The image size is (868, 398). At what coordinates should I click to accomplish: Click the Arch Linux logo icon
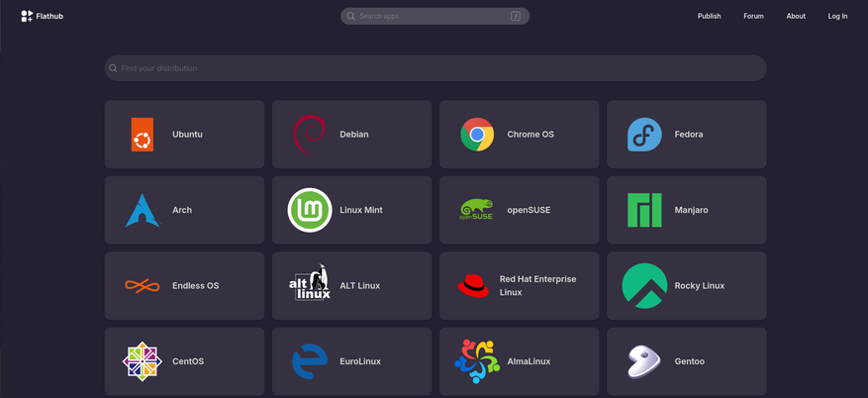coord(143,210)
